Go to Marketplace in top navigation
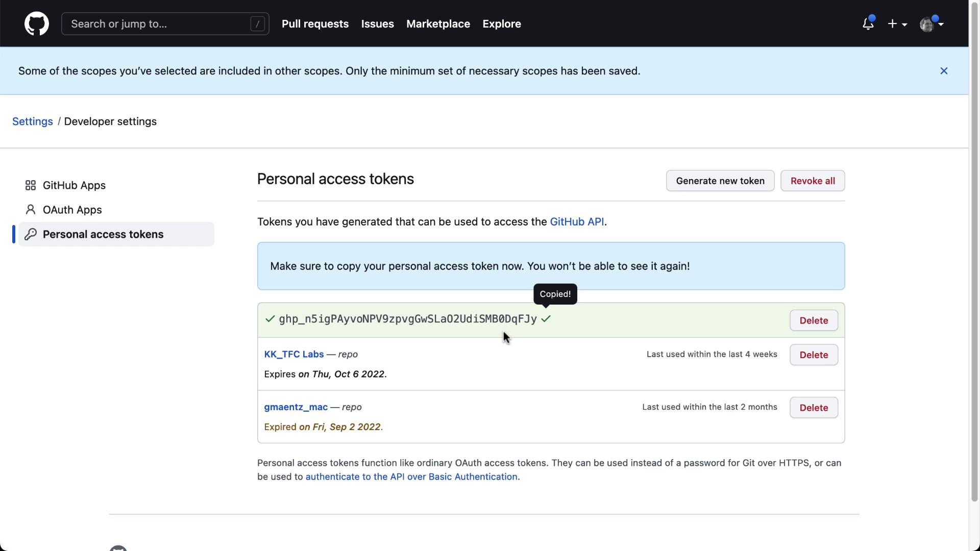 click(x=438, y=24)
